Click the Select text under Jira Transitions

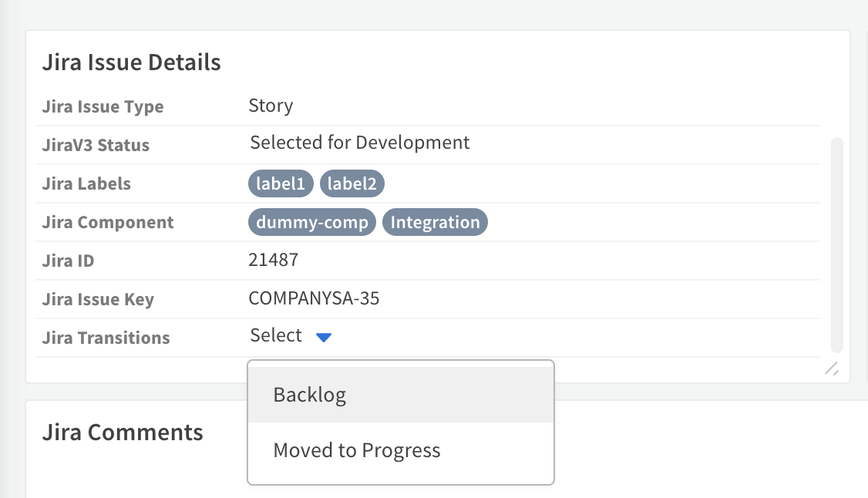pos(274,335)
